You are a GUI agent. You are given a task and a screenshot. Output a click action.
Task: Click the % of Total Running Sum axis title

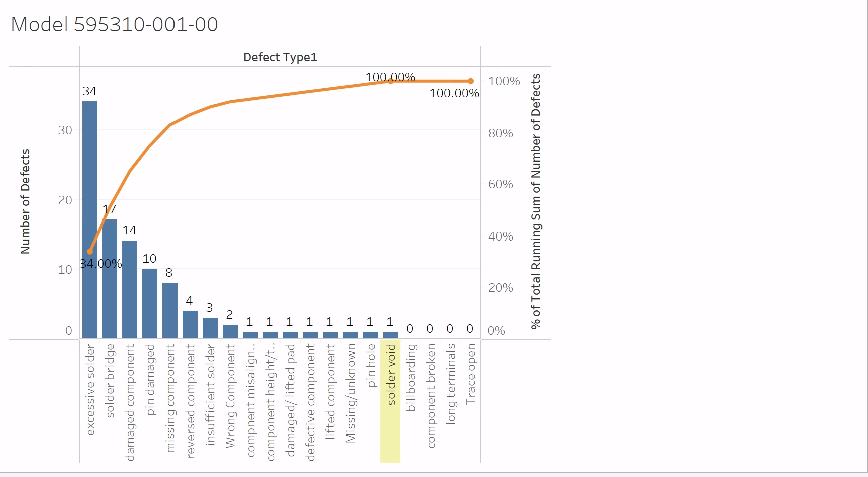coord(536,201)
